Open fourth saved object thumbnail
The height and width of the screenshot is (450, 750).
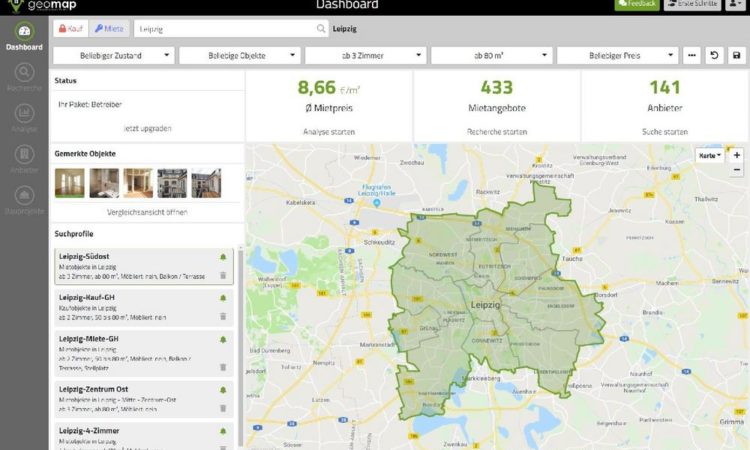pos(172,183)
